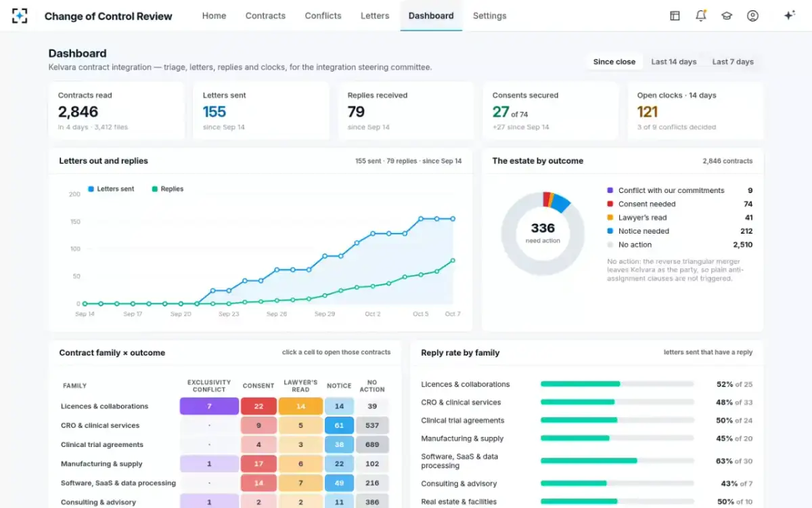Image resolution: width=812 pixels, height=508 pixels.
Task: Open the Open clocks 14 days card
Action: [696, 111]
